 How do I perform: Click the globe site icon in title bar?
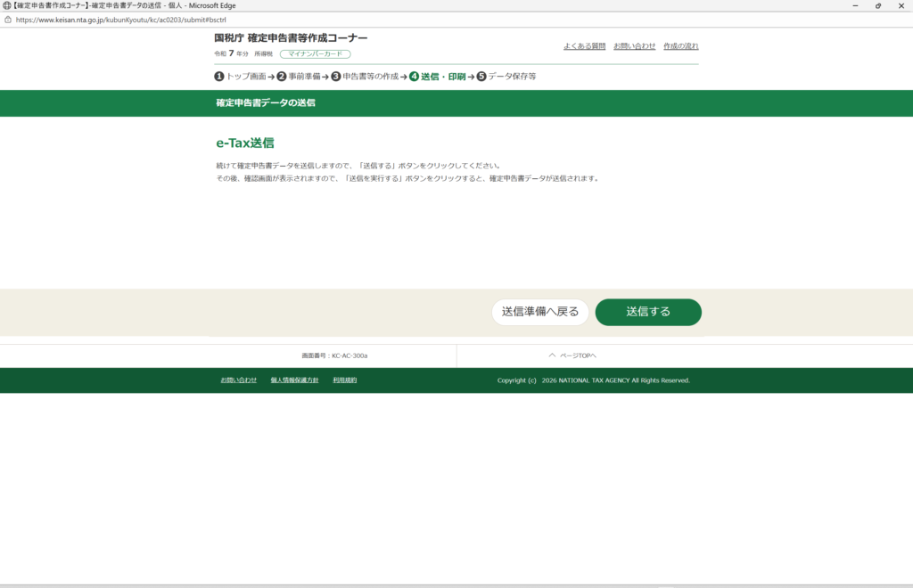[7, 5]
